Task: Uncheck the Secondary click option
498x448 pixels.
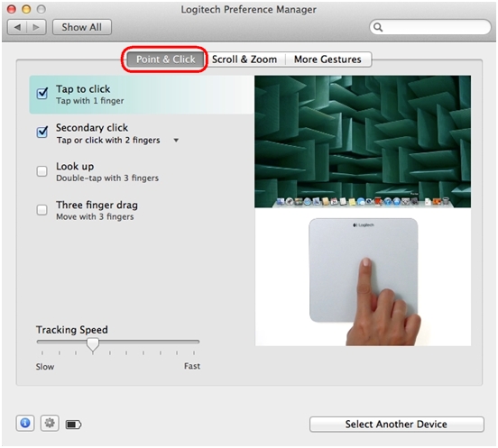Action: click(42, 132)
